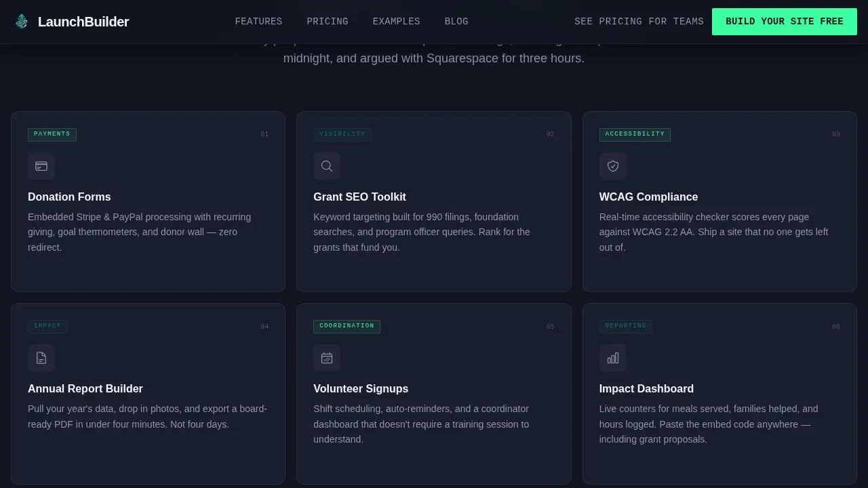Open the Features nav item
This screenshot has height=488, width=868.
[x=258, y=22]
